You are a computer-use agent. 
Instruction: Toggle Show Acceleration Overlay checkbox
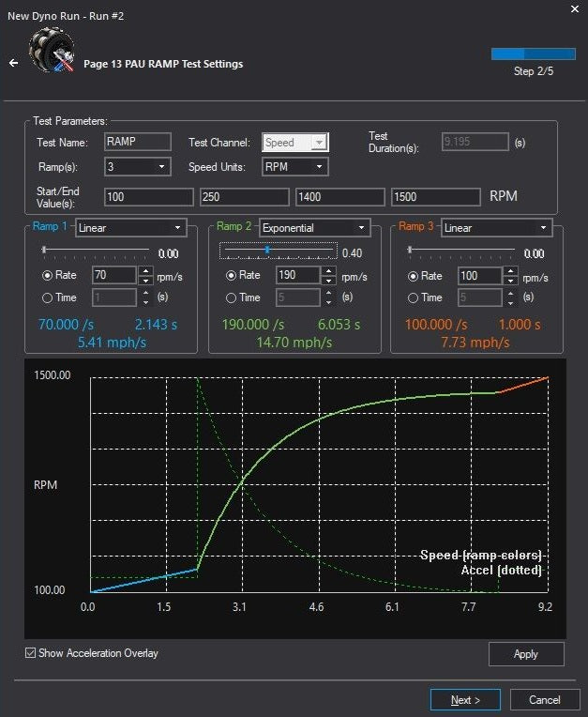(x=31, y=653)
